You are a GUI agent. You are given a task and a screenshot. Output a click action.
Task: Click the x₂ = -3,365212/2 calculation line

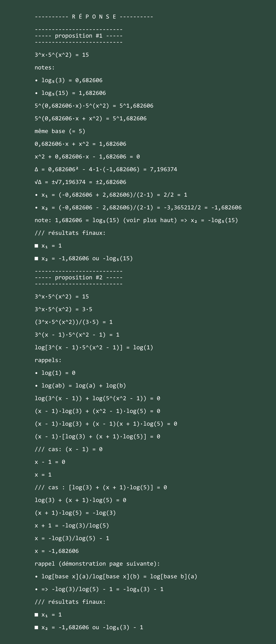pos(138,208)
